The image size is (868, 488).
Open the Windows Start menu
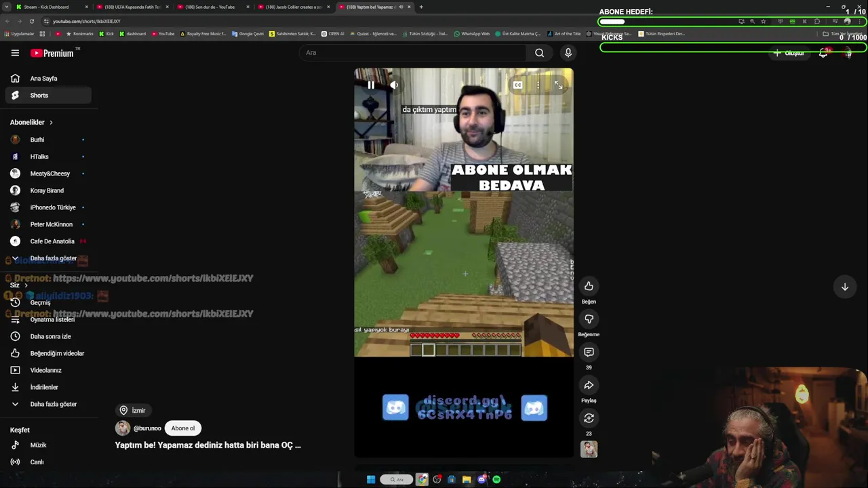pos(371,479)
